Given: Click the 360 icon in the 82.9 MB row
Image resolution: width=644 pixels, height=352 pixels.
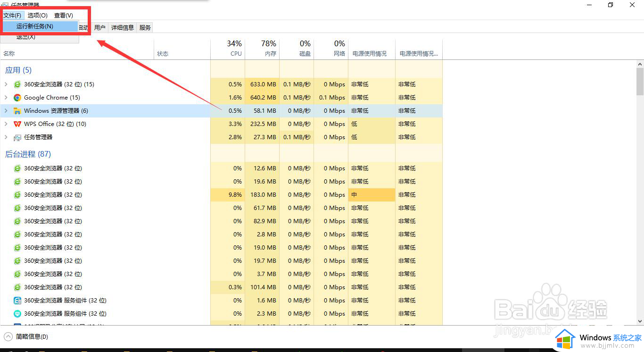Looking at the screenshot, I should [x=17, y=221].
